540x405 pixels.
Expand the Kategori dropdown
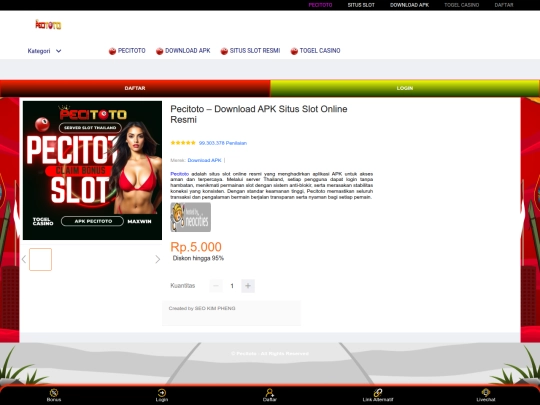point(44,51)
